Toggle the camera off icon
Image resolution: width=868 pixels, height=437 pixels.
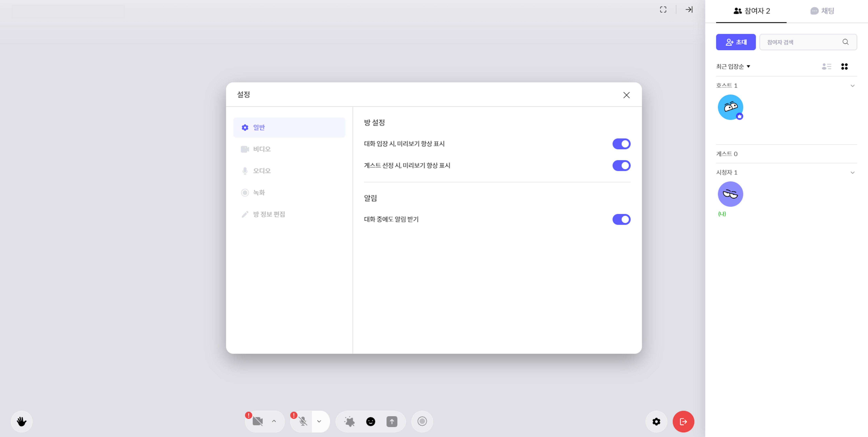click(258, 421)
